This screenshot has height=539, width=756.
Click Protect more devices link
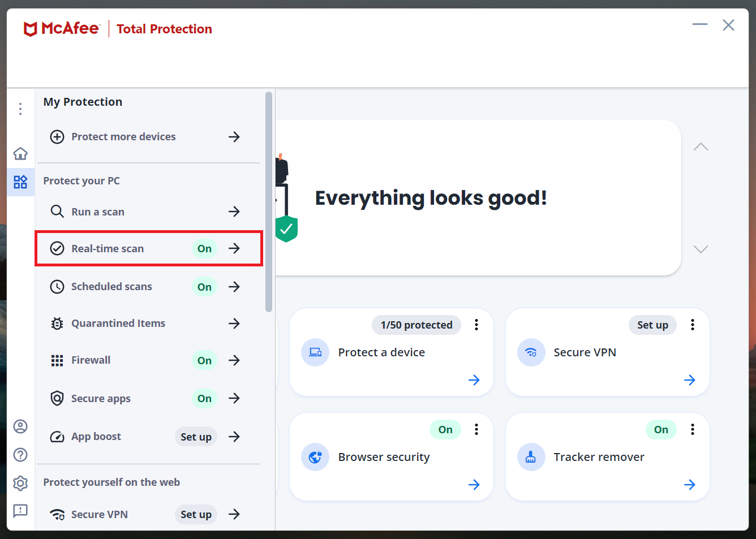pyautogui.click(x=123, y=137)
